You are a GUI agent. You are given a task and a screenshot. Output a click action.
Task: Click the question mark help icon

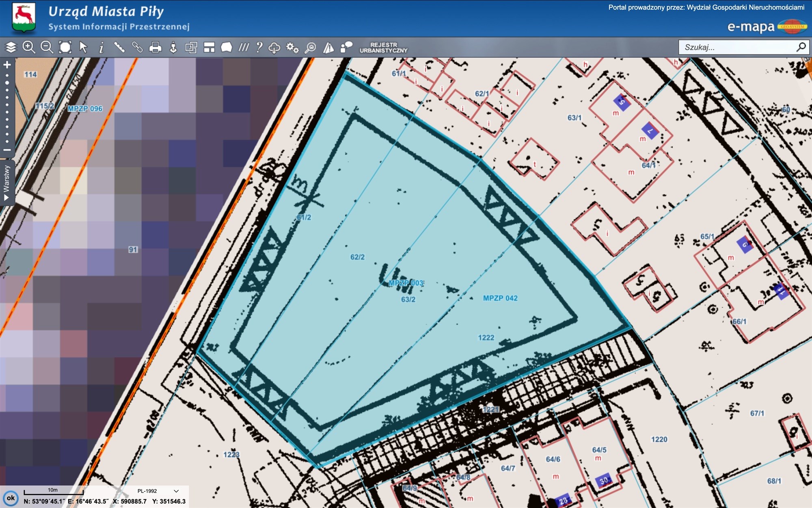tap(259, 48)
